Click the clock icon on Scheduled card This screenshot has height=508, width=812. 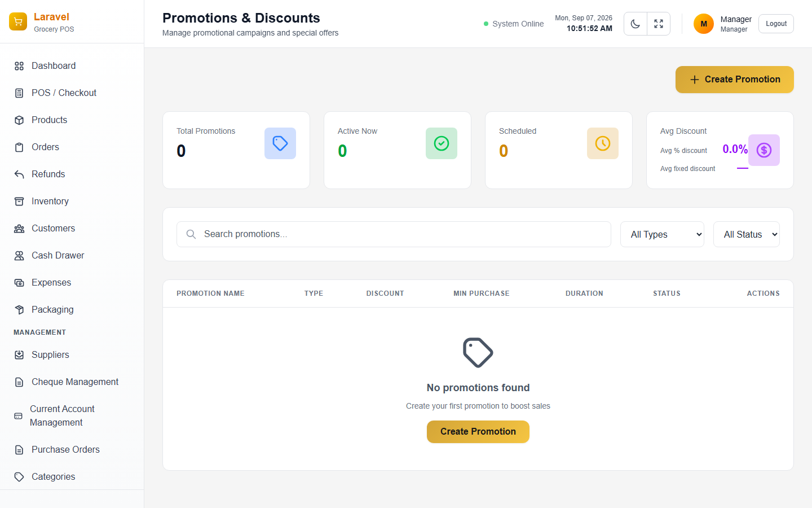[603, 143]
